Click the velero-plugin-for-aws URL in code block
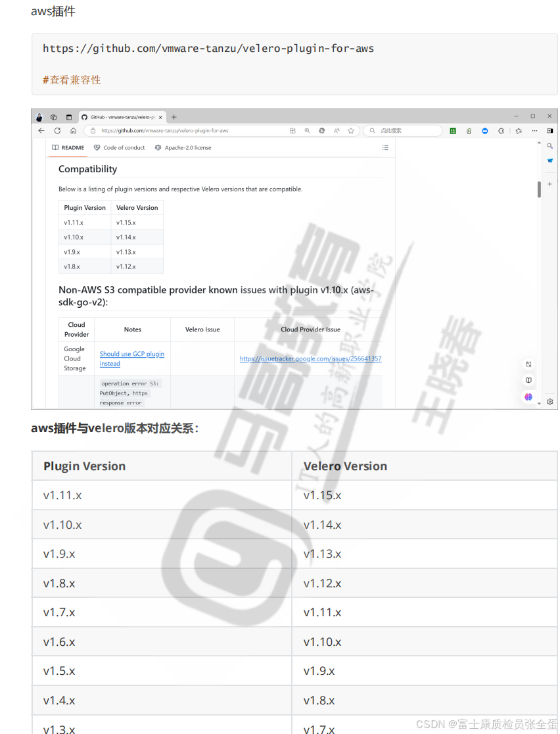 click(208, 48)
